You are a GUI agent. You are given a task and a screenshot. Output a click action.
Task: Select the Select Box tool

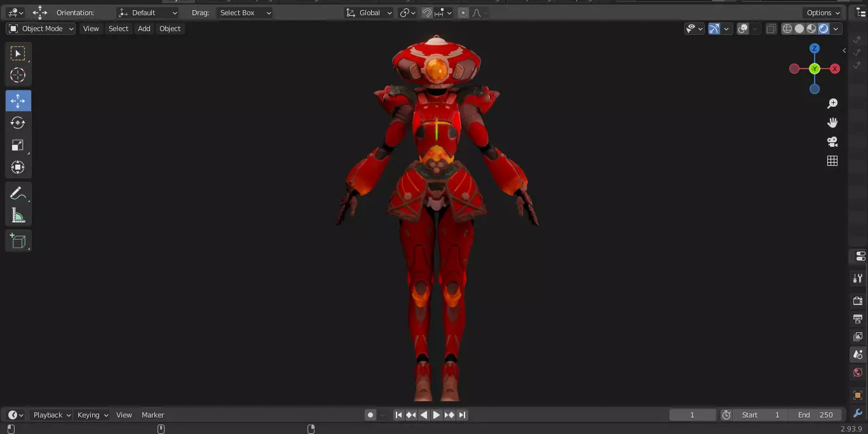[18, 53]
